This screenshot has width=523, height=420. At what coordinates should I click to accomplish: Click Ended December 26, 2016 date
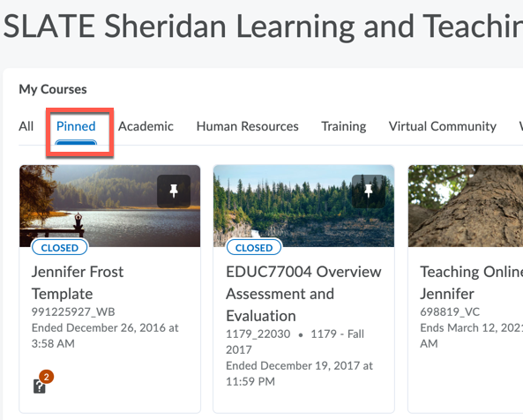105,335
